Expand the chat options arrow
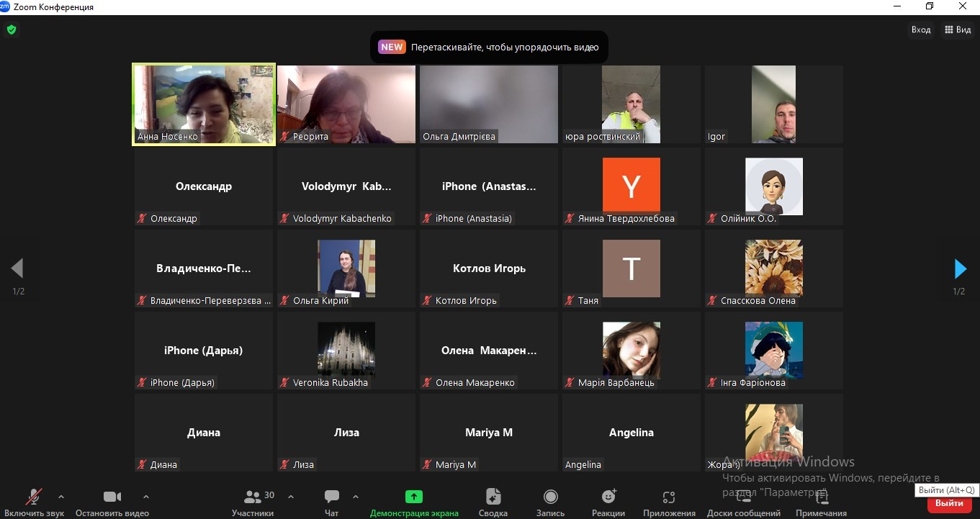980x519 pixels. pyautogui.click(x=356, y=497)
